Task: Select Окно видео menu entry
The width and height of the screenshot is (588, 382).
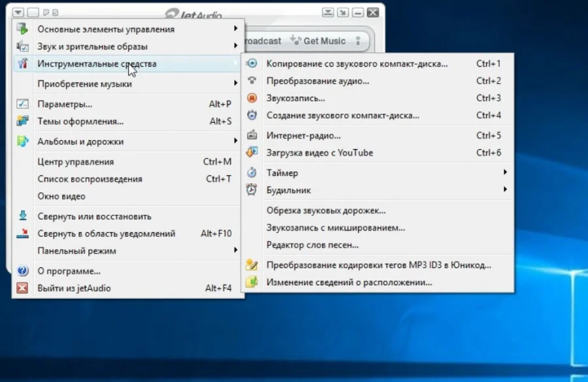Action: point(127,196)
